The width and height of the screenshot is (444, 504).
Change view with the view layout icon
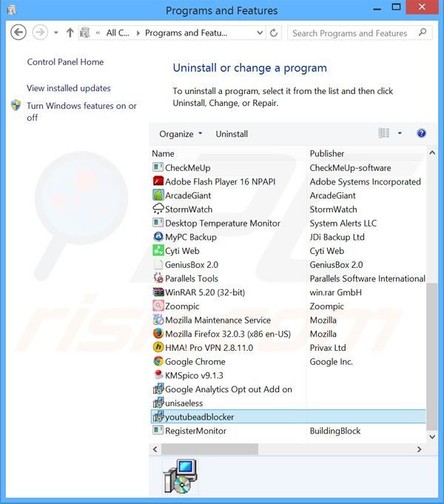(x=384, y=133)
